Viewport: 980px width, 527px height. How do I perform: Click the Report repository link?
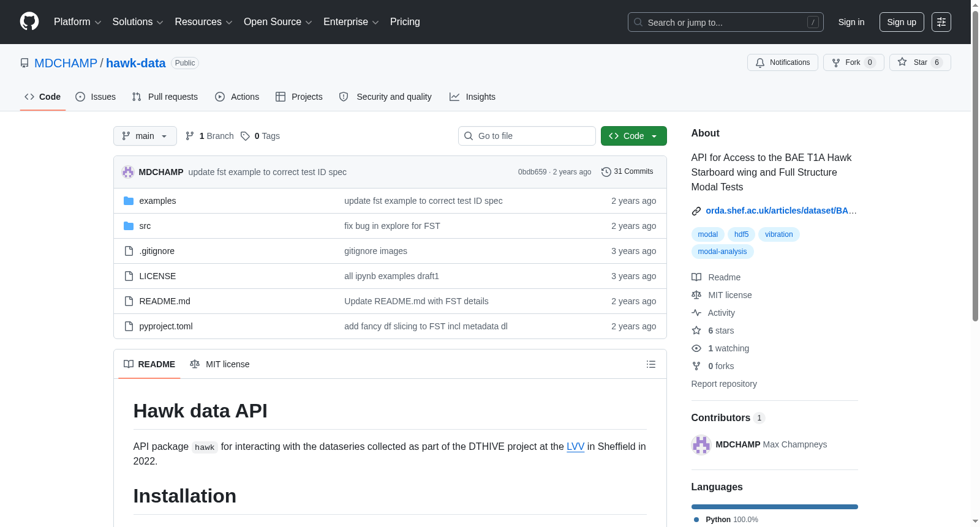click(x=724, y=384)
